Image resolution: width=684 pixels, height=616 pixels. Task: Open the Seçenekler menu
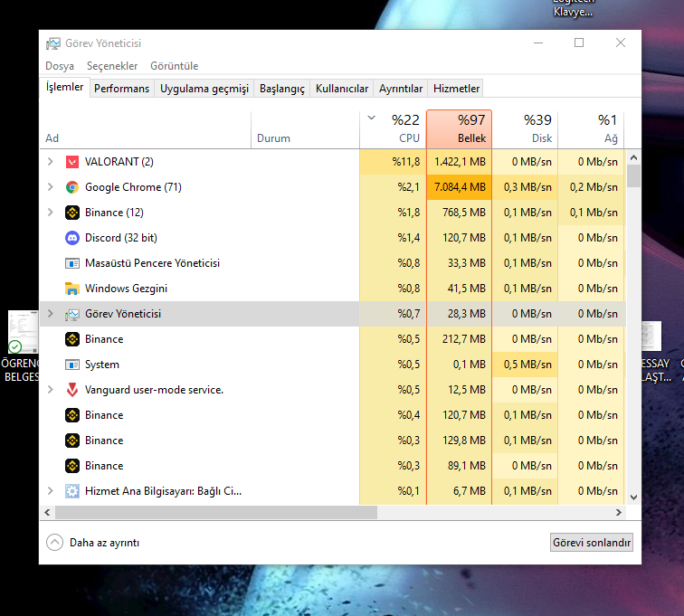(x=112, y=66)
